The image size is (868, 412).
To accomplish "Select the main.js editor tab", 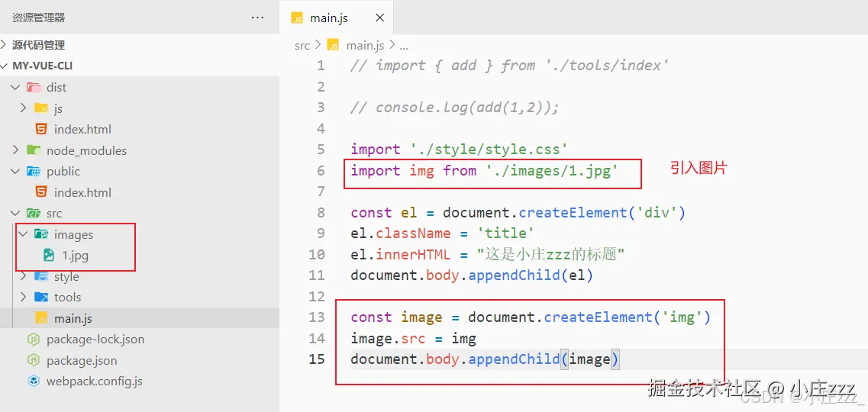I will (x=336, y=18).
